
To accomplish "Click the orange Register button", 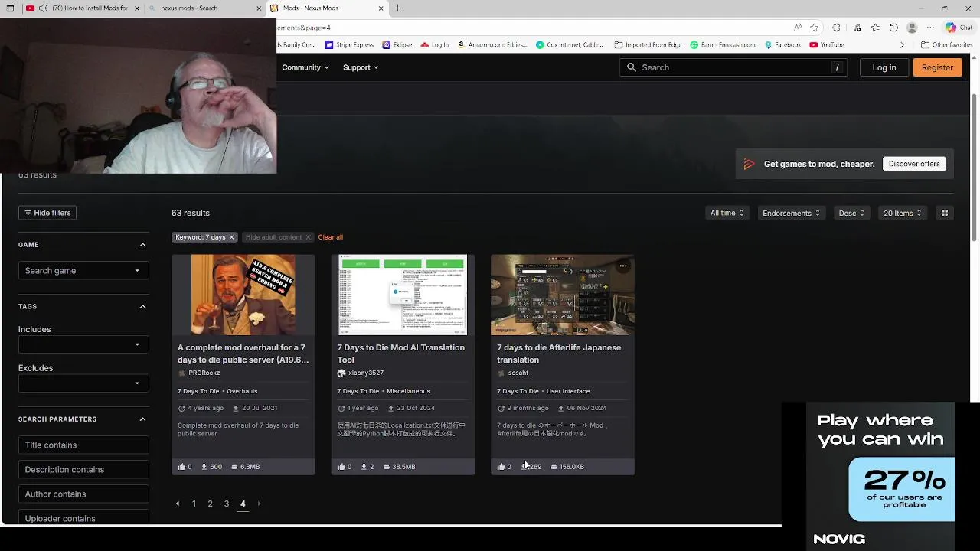I will point(937,67).
